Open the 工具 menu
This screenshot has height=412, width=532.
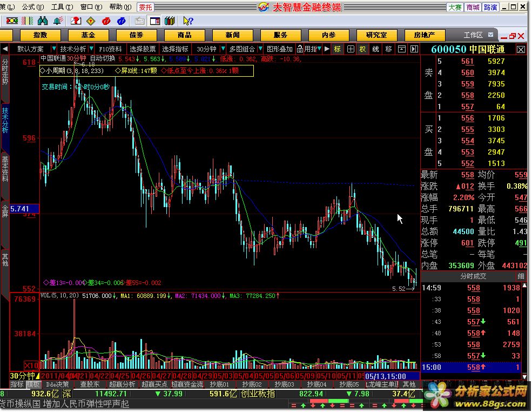(x=62, y=6)
